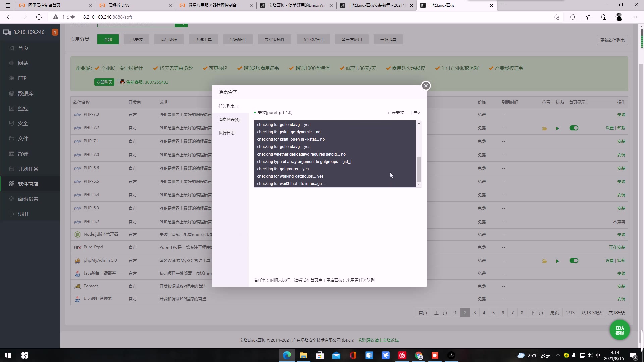Viewport: 644px width, 362px height.
Task: Click the install log scroll-down arrow
Action: (x=419, y=184)
